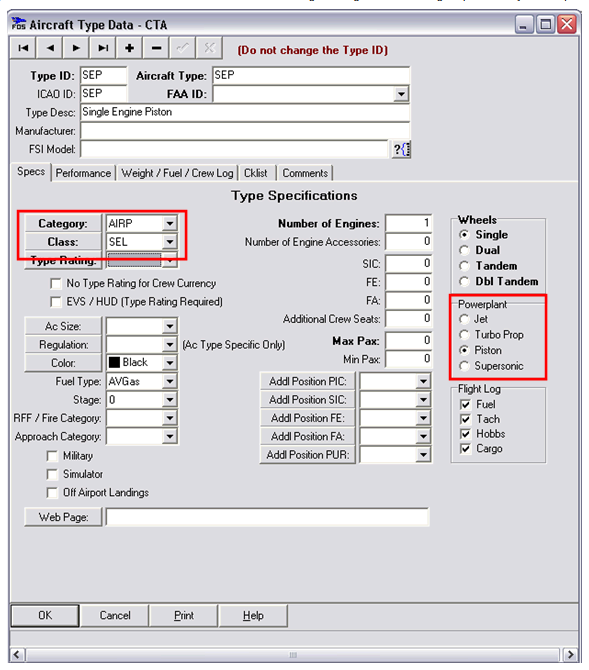Open Approach Category dropdown

coord(170,437)
